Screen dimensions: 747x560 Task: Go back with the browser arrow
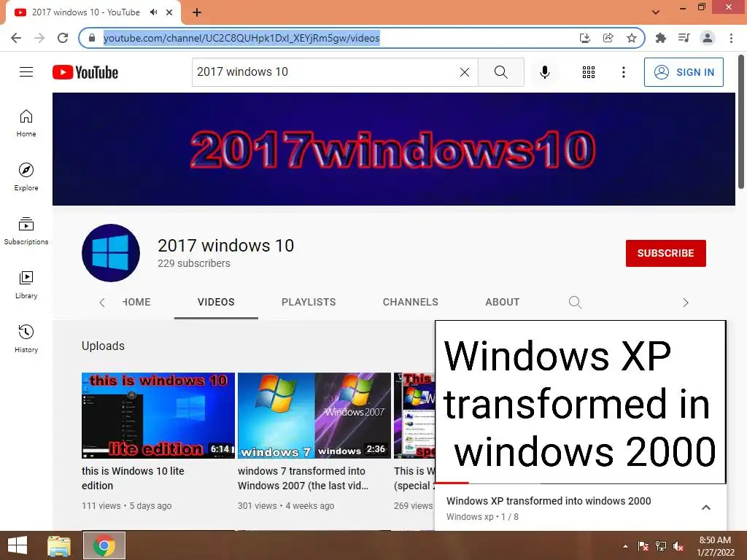point(16,38)
